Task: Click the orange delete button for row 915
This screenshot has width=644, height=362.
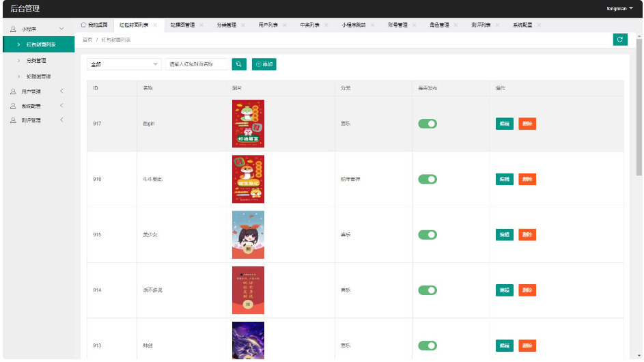Action: pyautogui.click(x=527, y=235)
